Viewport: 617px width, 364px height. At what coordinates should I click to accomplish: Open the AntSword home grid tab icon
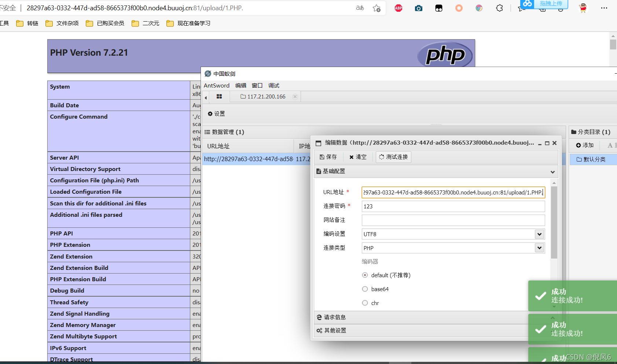tap(219, 97)
